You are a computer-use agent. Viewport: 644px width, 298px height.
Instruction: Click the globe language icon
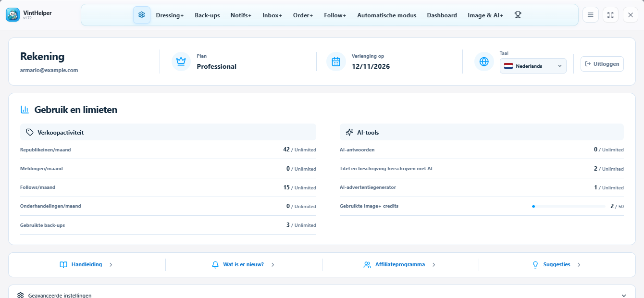[x=484, y=62]
